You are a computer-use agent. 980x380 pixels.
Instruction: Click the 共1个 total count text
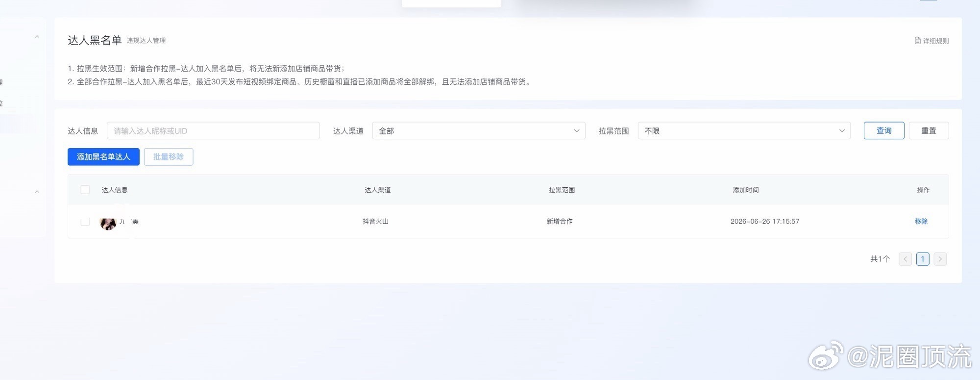[x=880, y=259]
